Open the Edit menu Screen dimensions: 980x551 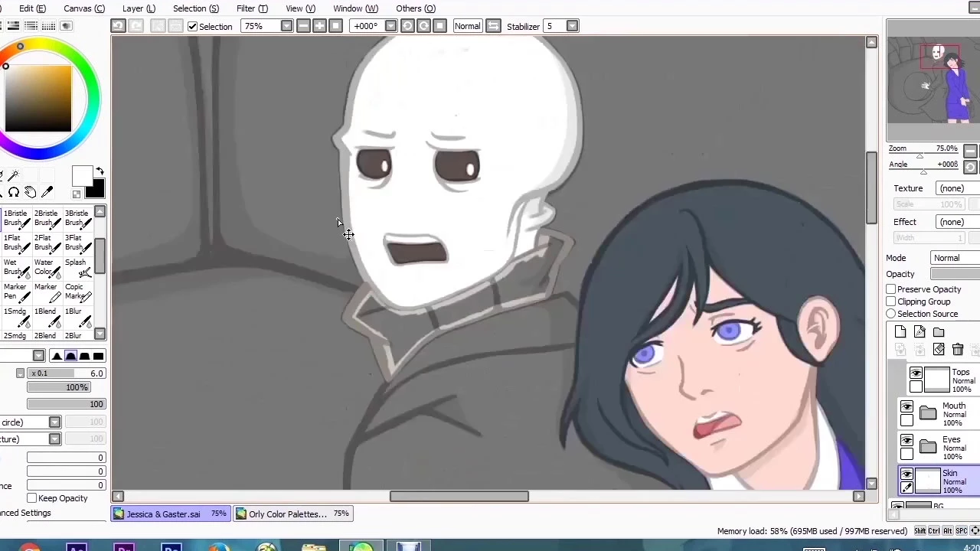[x=32, y=8]
